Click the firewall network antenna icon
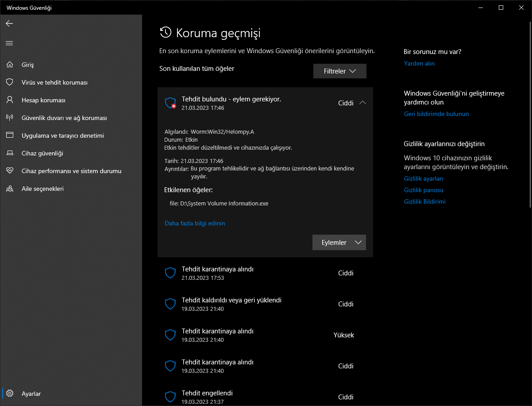This screenshot has width=532, height=406. click(x=10, y=118)
